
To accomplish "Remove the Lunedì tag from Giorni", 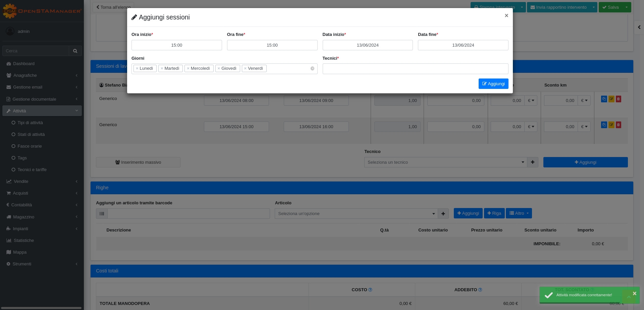I will click(137, 68).
